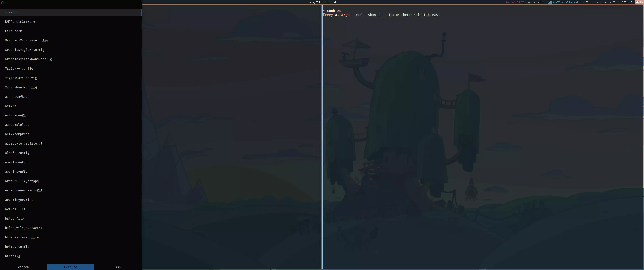Click the 0.2442 price ticker indicator
Image resolution: width=644 pixels, height=270 pixels.
coord(515,2)
